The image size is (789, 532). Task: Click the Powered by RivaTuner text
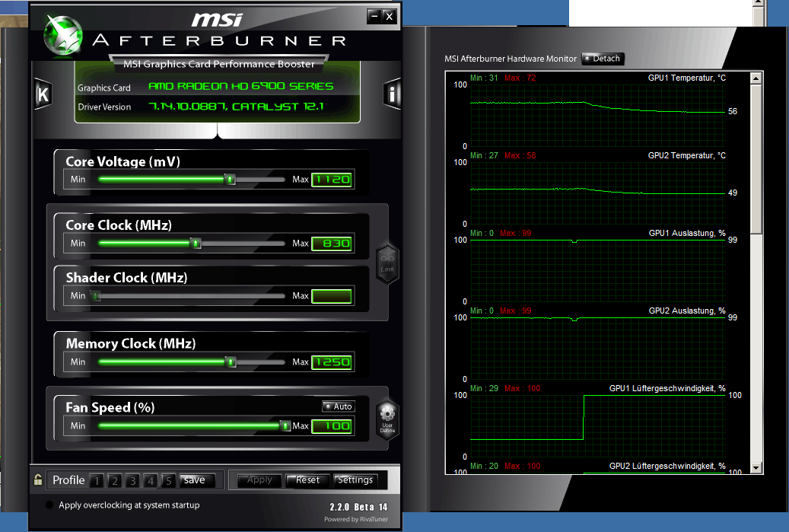point(356,519)
